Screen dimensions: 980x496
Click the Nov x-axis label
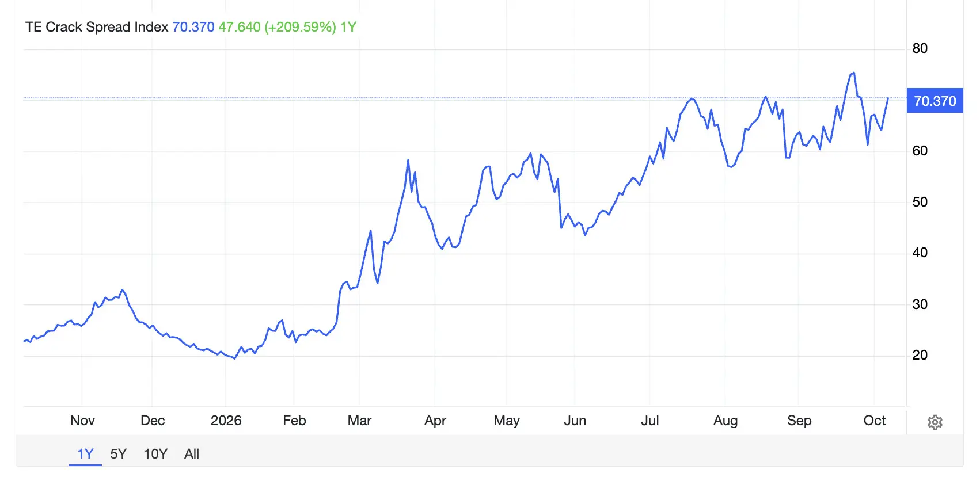(82, 421)
